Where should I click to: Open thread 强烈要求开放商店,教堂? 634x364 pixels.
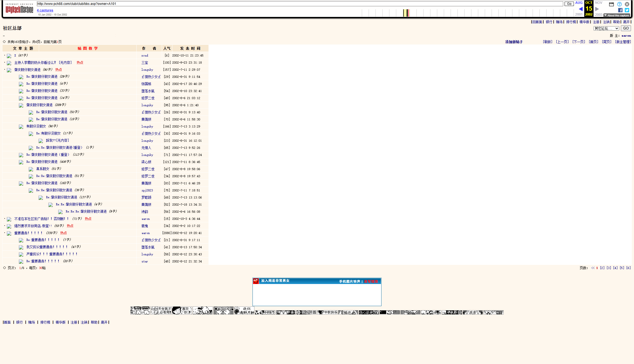pyautogui.click(x=33, y=226)
